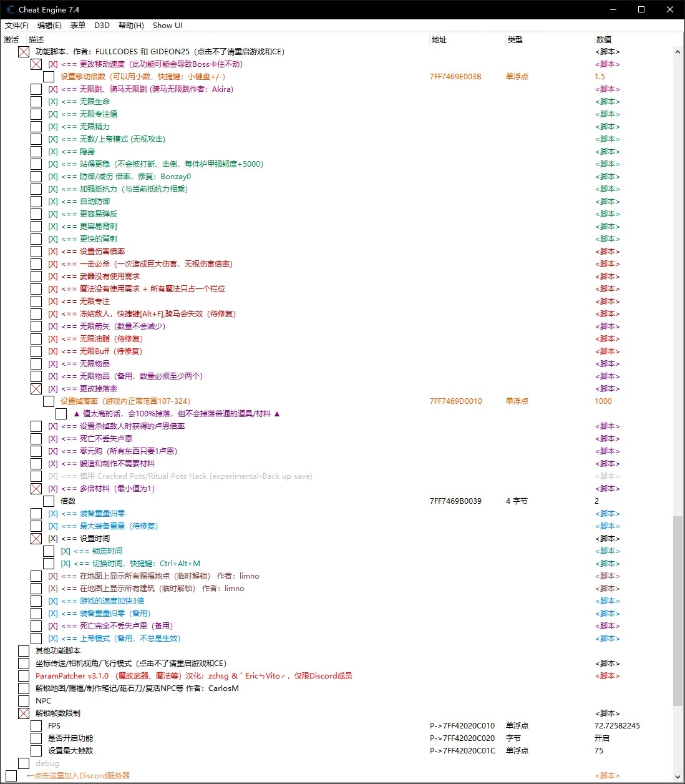
Task: Enable the 隐身 checkbox
Action: [x=36, y=152]
